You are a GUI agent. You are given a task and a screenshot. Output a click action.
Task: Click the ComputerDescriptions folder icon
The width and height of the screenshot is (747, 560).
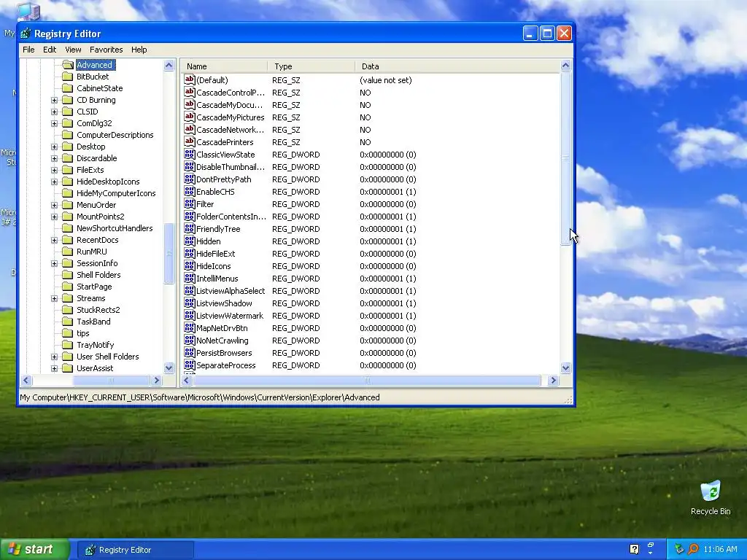coord(68,135)
